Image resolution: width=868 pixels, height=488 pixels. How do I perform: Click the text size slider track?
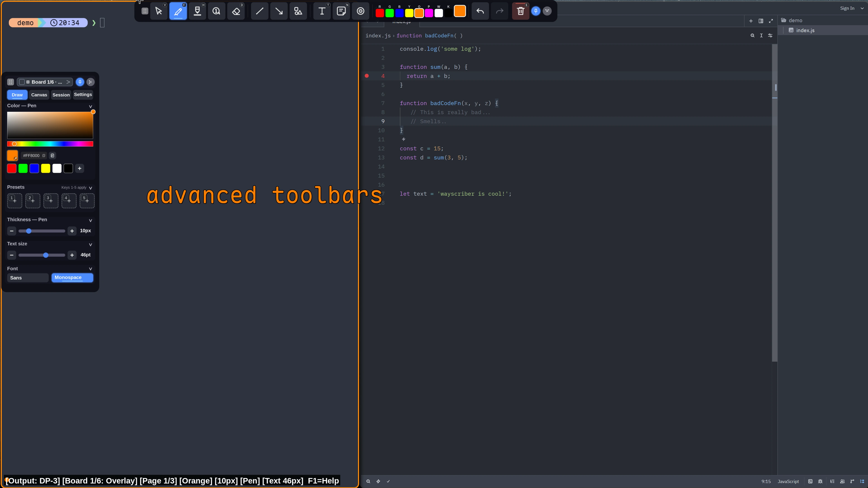click(x=42, y=255)
